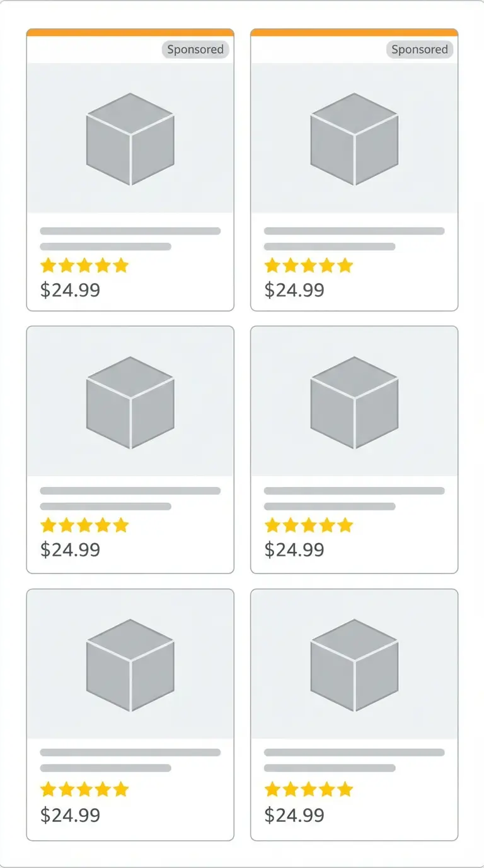Viewport: 484px width, 868px height.
Task: Open the Sponsored tag on the top-right card
Action: [420, 49]
